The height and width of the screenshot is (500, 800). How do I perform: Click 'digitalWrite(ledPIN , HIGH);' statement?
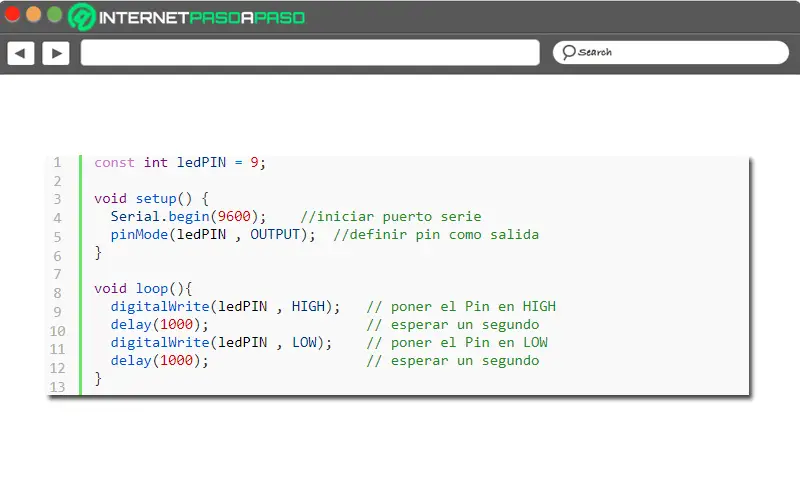(226, 307)
